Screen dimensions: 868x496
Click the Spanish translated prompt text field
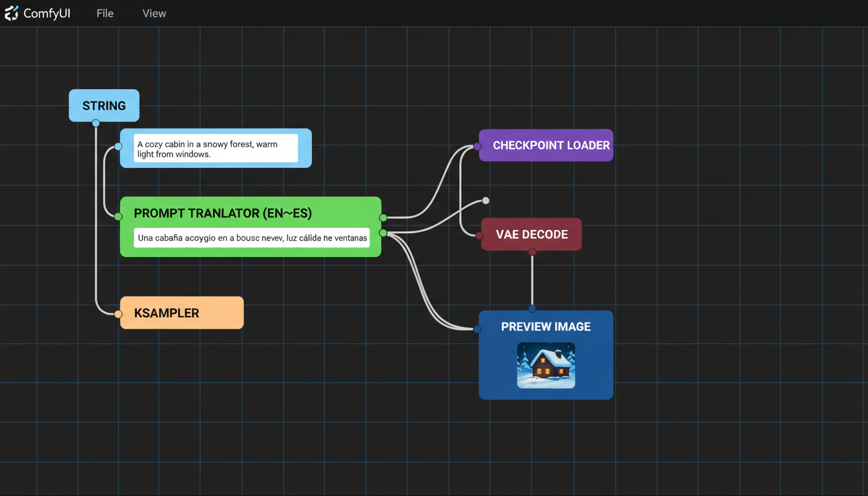(x=251, y=238)
